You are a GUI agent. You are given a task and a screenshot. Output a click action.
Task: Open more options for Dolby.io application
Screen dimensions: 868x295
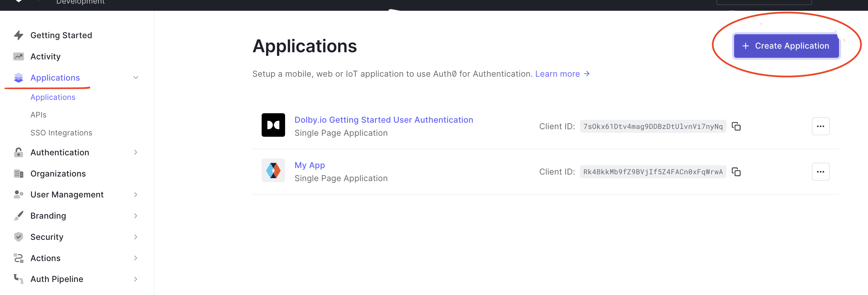point(820,126)
